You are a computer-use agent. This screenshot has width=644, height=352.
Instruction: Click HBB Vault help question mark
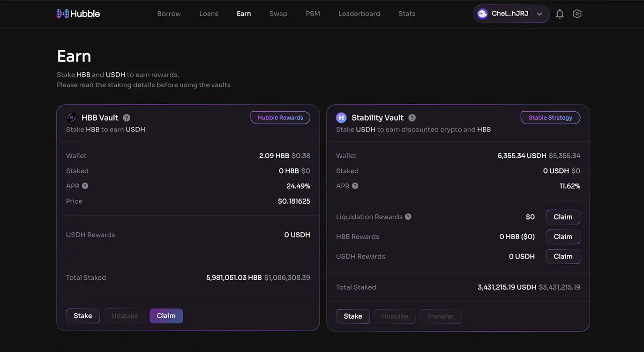coord(127,118)
